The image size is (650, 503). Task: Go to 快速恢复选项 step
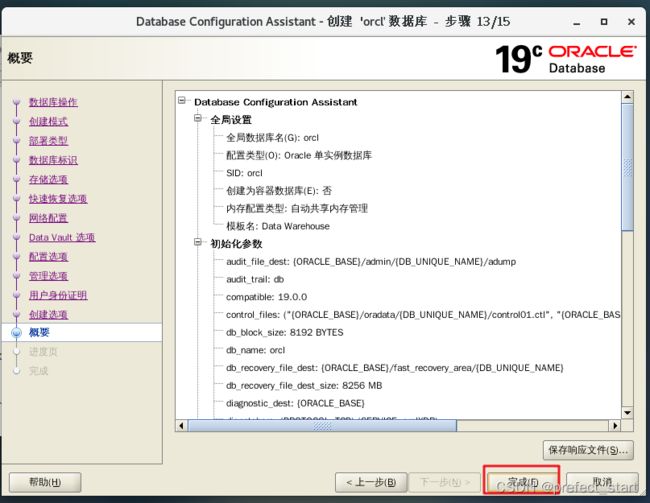coord(58,199)
